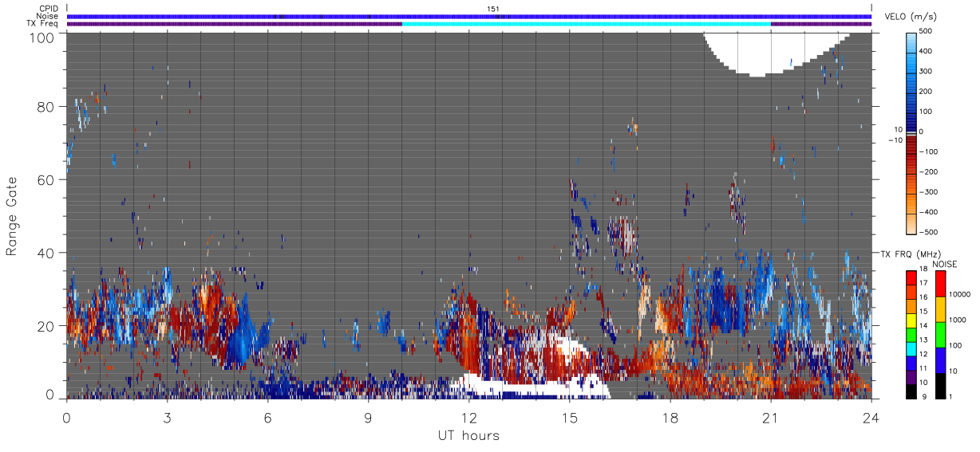Click the "CPID" label
Image resolution: width=980 pixels, height=452 pixels.
pos(48,9)
